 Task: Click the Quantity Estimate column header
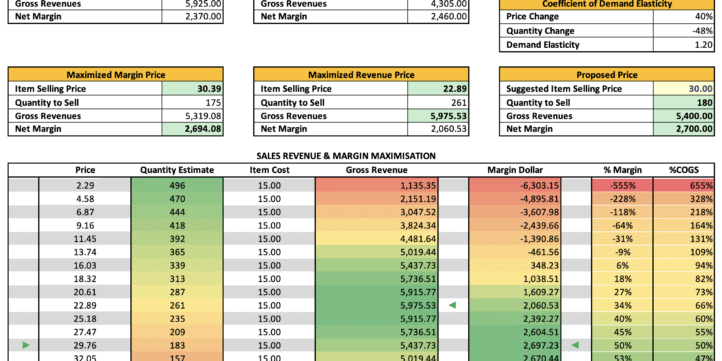177,170
